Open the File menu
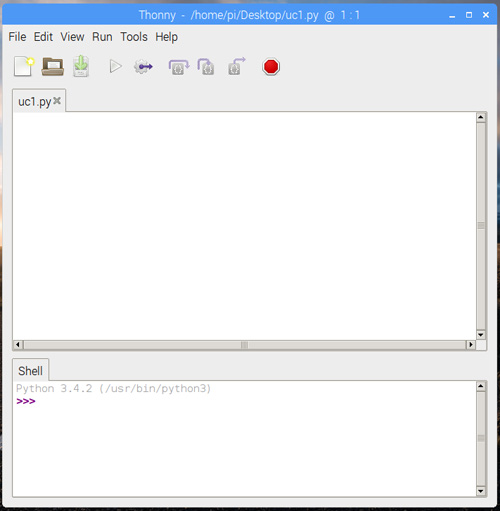The height and width of the screenshot is (511, 500). [17, 37]
